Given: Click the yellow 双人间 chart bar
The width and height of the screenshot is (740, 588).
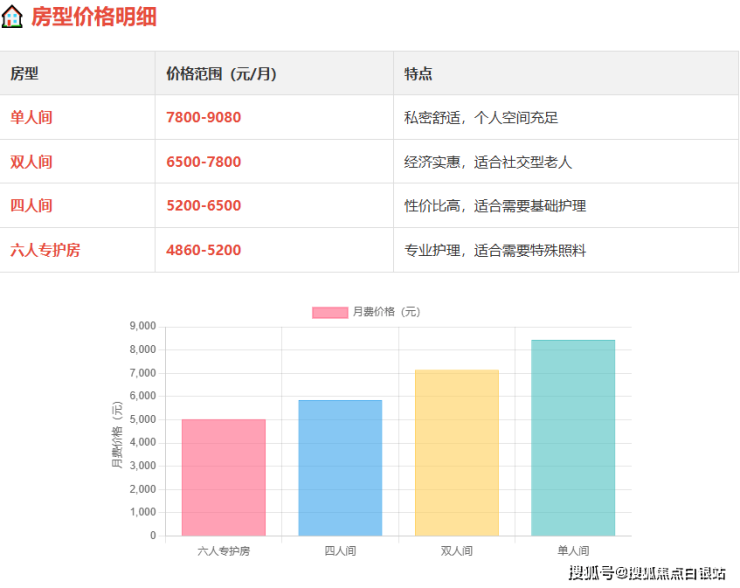Looking at the screenshot, I should [x=456, y=453].
